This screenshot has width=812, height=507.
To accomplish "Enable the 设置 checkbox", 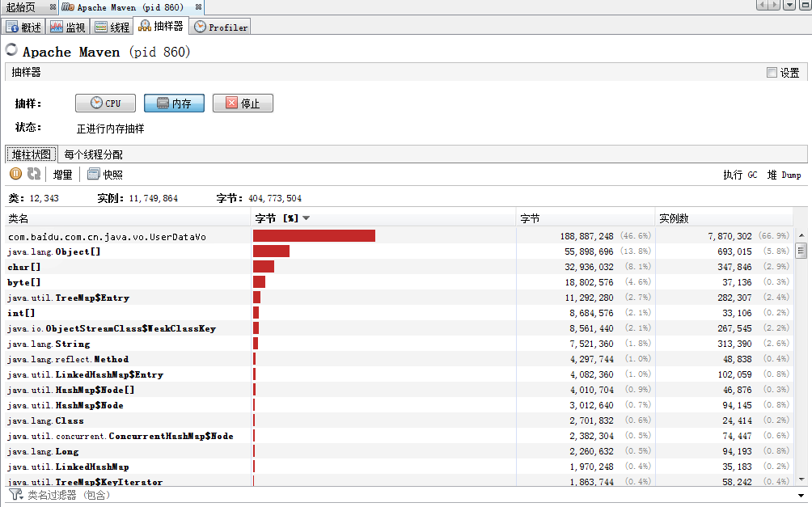I will click(x=772, y=73).
